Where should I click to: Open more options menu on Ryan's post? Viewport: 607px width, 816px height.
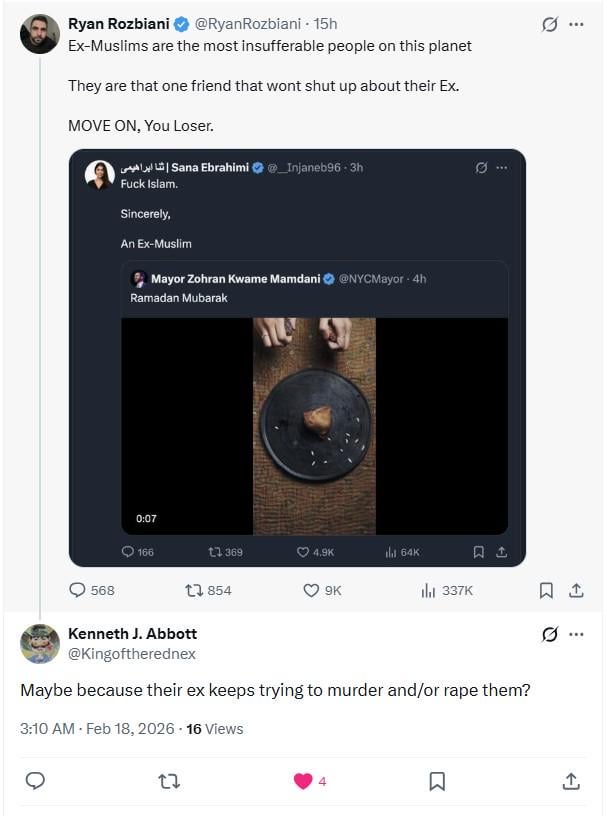coord(576,25)
